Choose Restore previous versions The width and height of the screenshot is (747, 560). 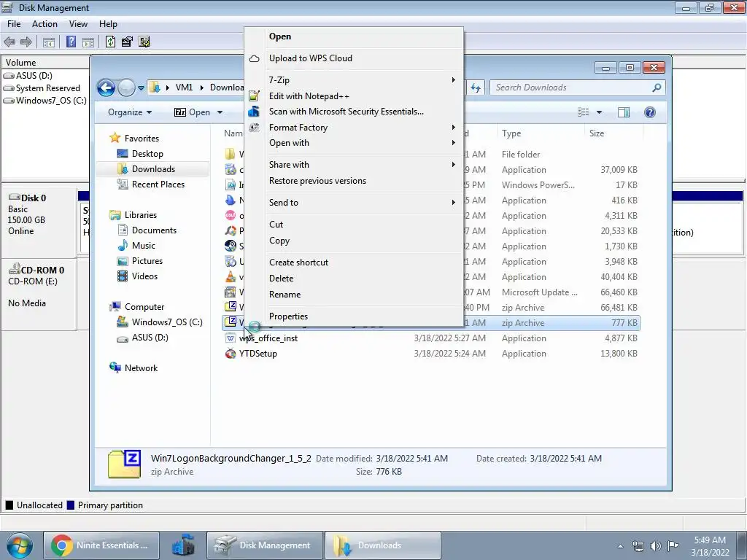point(363,181)
